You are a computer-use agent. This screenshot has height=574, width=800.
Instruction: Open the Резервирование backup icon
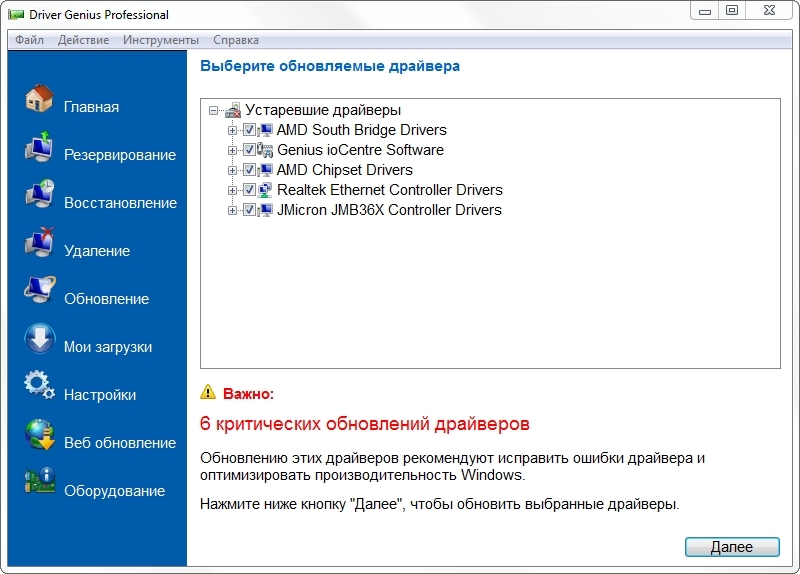(39, 147)
